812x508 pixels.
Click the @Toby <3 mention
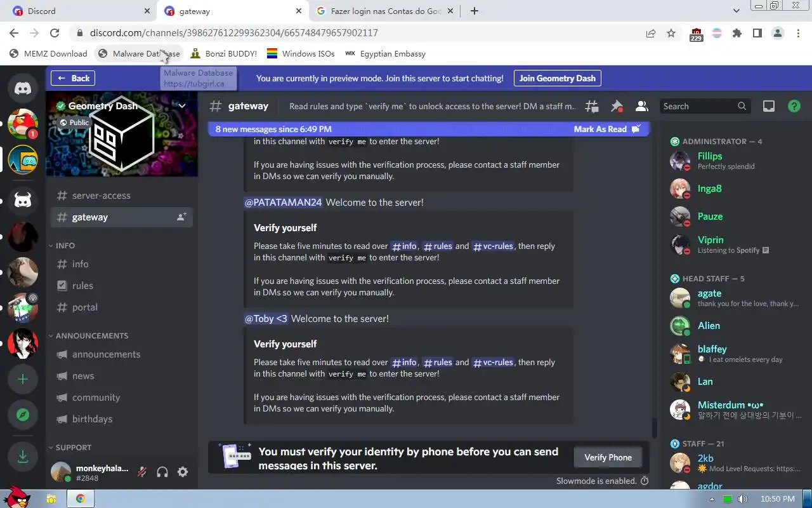point(266,319)
